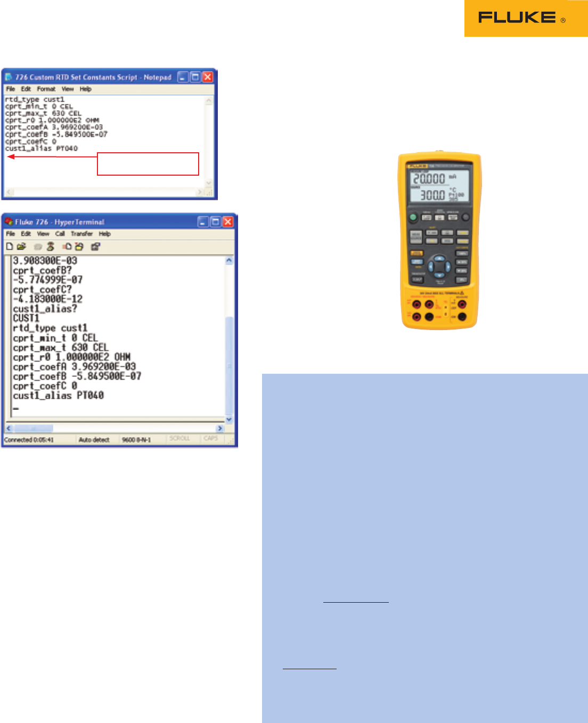Viewport: 588px width, 723px height.
Task: Click the grayed Call phone icon in HyperTerminal
Action: tap(38, 247)
